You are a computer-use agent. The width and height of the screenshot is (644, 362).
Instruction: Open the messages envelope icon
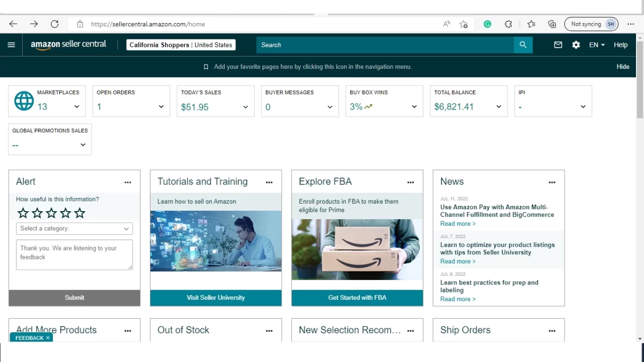pos(558,45)
